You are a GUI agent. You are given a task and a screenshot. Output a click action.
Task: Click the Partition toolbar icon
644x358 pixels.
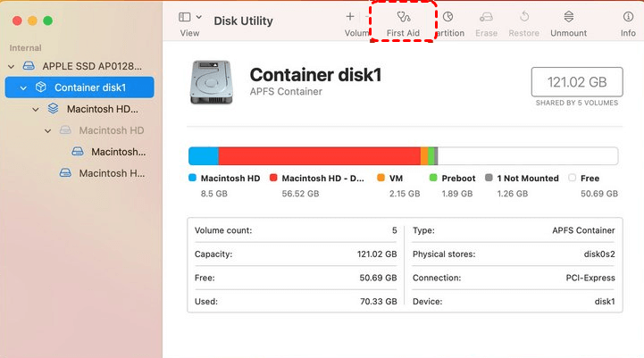pos(447,17)
